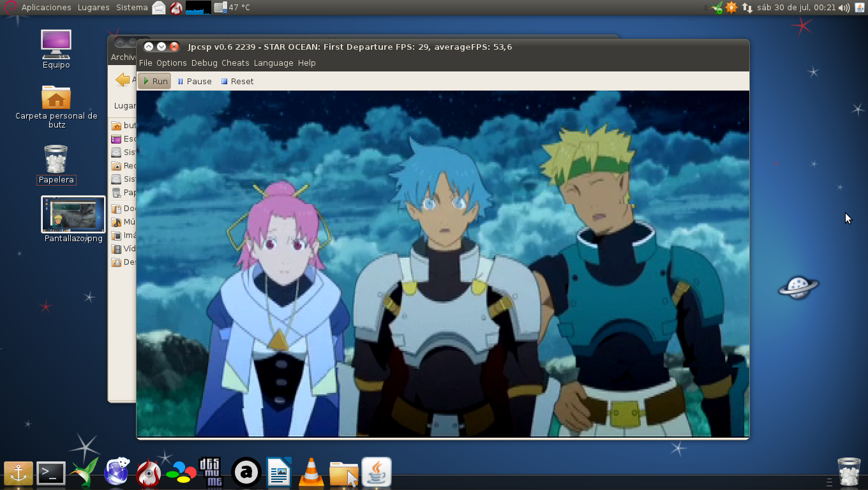The width and height of the screenshot is (868, 490).
Task: Roll up the Jpcsp window using the up-arrow button
Action: pos(149,47)
